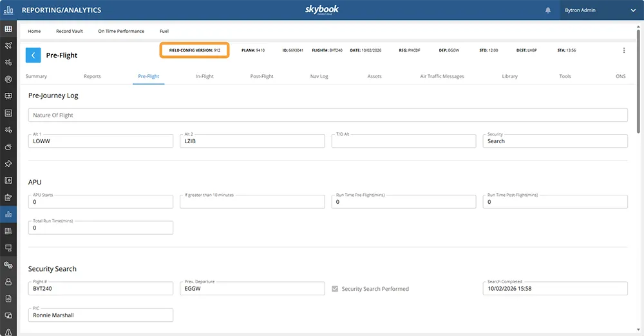
Task: Open On Time Performance page
Action: pyautogui.click(x=121, y=31)
